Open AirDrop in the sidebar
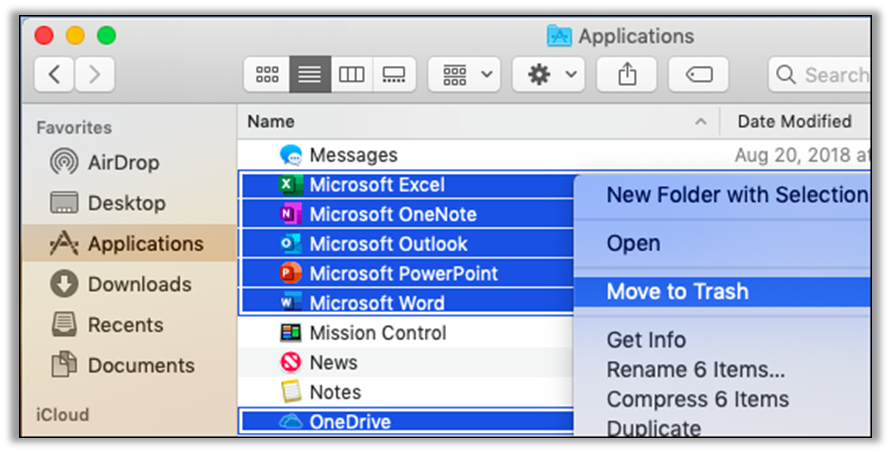 (x=122, y=162)
